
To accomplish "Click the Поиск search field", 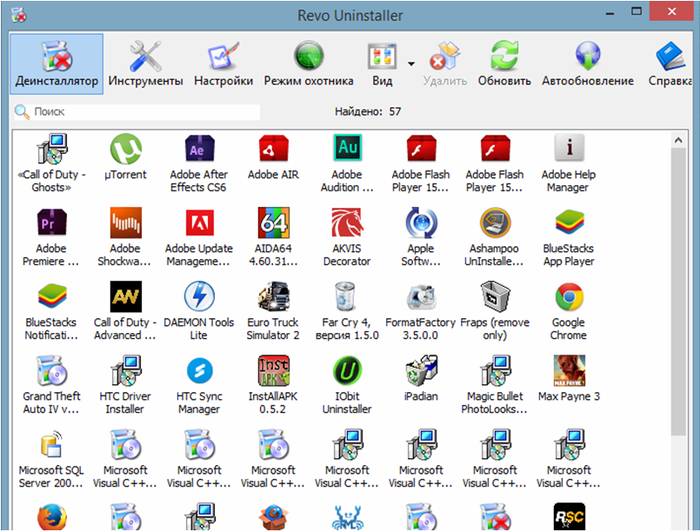I will pos(140,112).
